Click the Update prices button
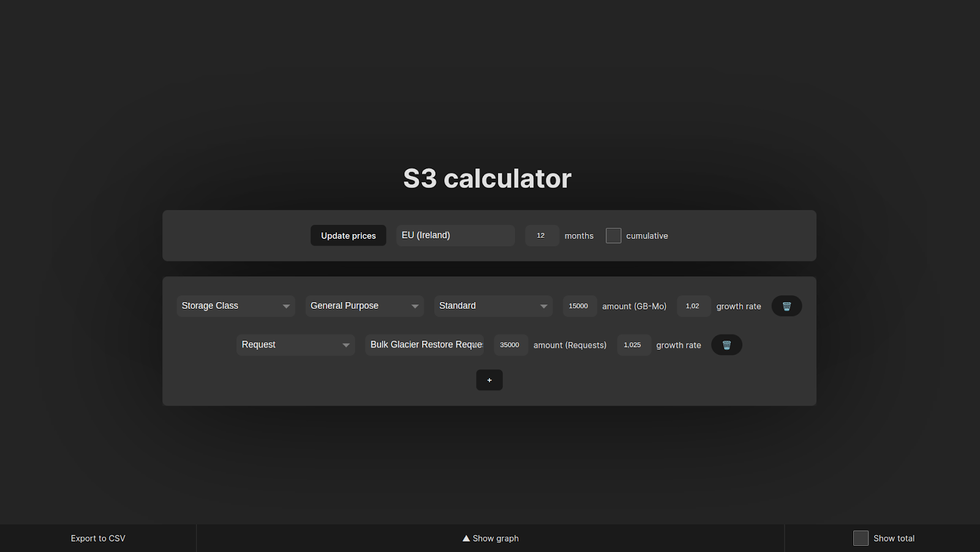This screenshot has width=980, height=552. [349, 235]
